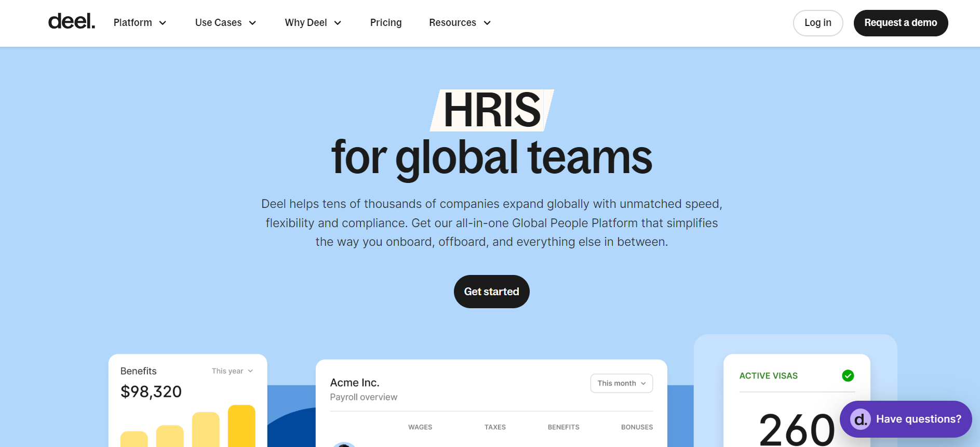Expand the Resources chevron arrow
The height and width of the screenshot is (447, 980).
pos(487,23)
